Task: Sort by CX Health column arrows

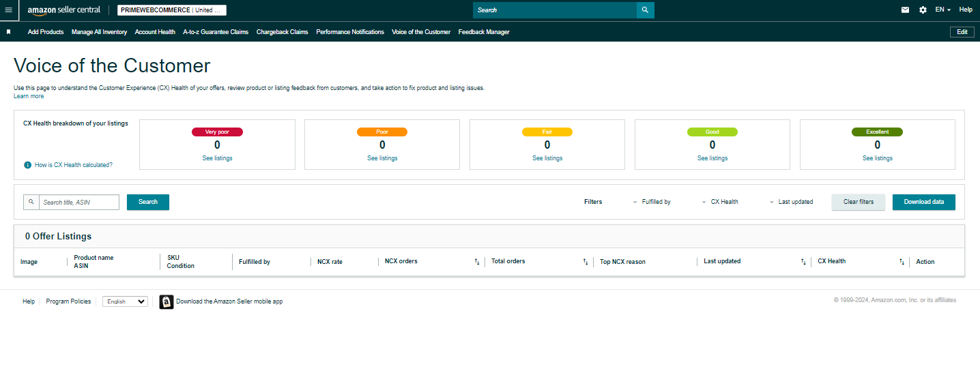Action: click(902, 262)
